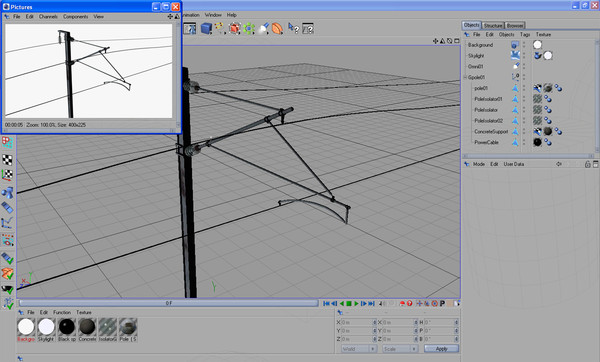The width and height of the screenshot is (600, 362).
Task: Click the orange deformer icon in toolbar
Action: coord(277,28)
